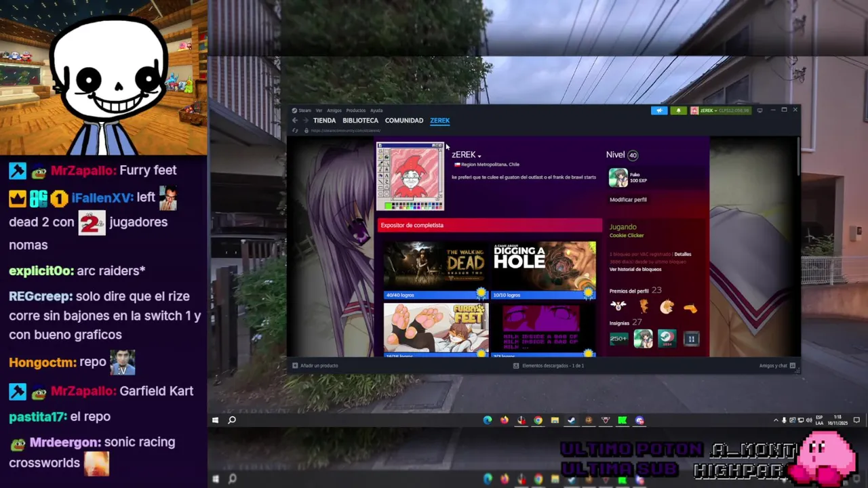868x488 pixels.
Task: Open the 250+ games badge
Action: [618, 338]
